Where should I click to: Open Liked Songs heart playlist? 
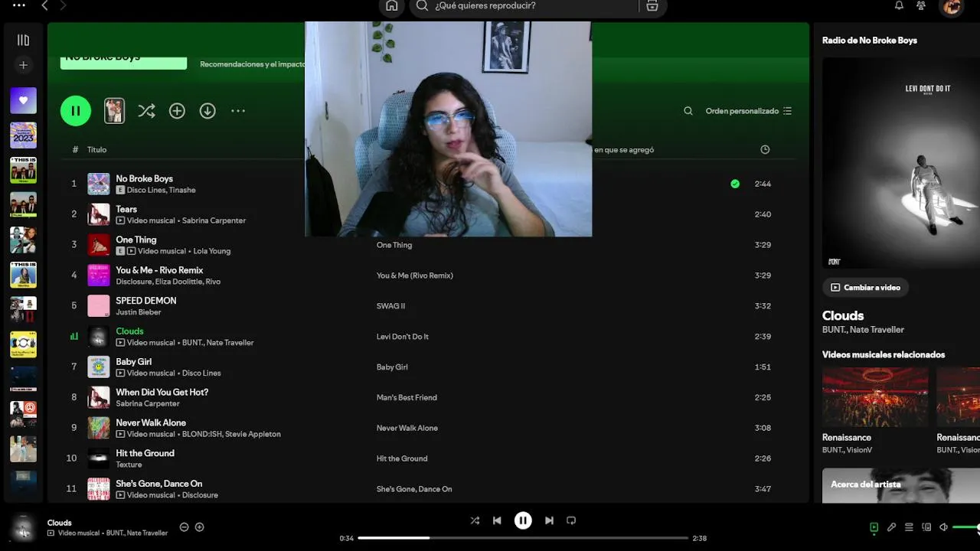[23, 100]
